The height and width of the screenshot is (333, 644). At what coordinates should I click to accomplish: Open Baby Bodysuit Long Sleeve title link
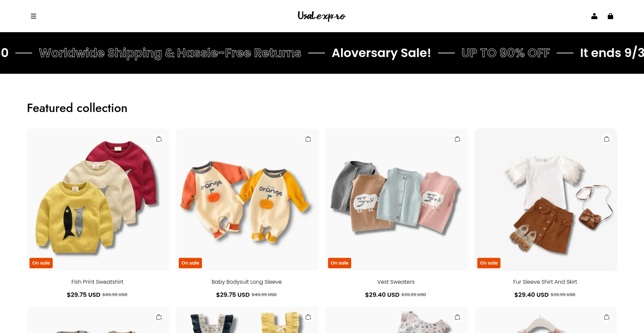(x=247, y=282)
